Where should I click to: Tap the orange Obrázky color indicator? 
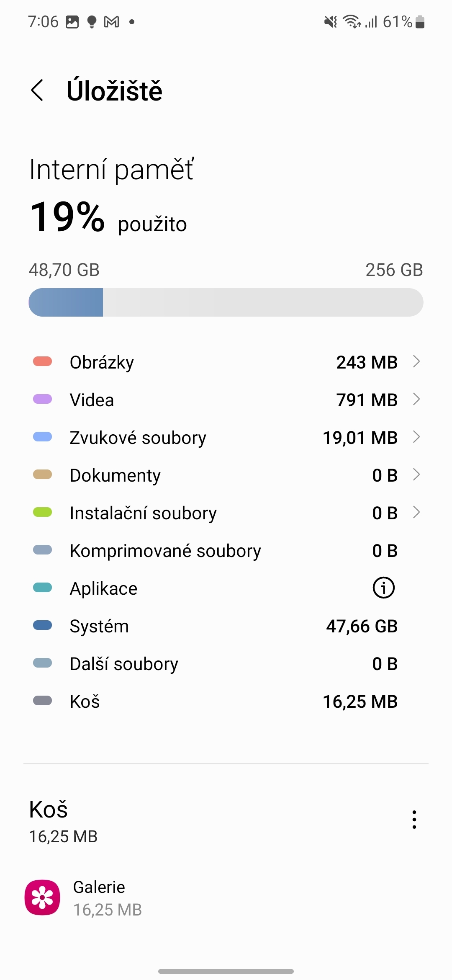tap(42, 361)
